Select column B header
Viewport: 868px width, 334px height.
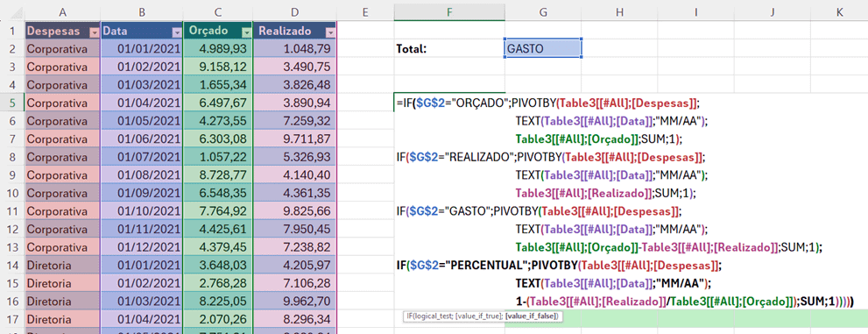click(x=142, y=11)
